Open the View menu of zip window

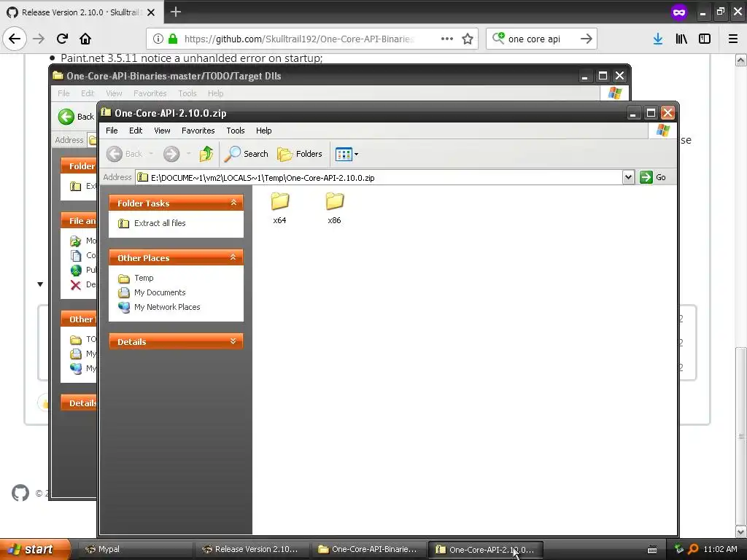pyautogui.click(x=162, y=131)
